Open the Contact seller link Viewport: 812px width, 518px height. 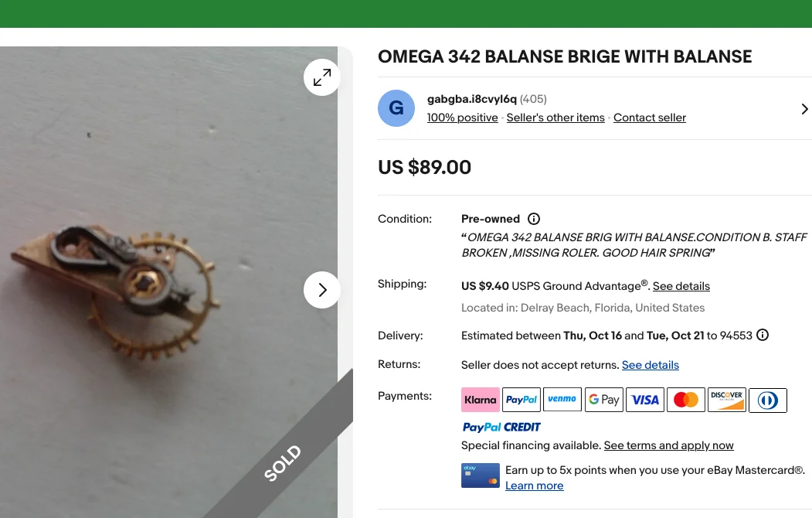650,118
